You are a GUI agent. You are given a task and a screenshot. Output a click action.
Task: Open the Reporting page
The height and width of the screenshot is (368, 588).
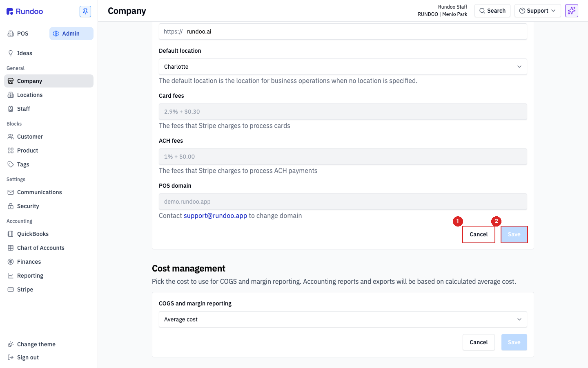(49, 276)
